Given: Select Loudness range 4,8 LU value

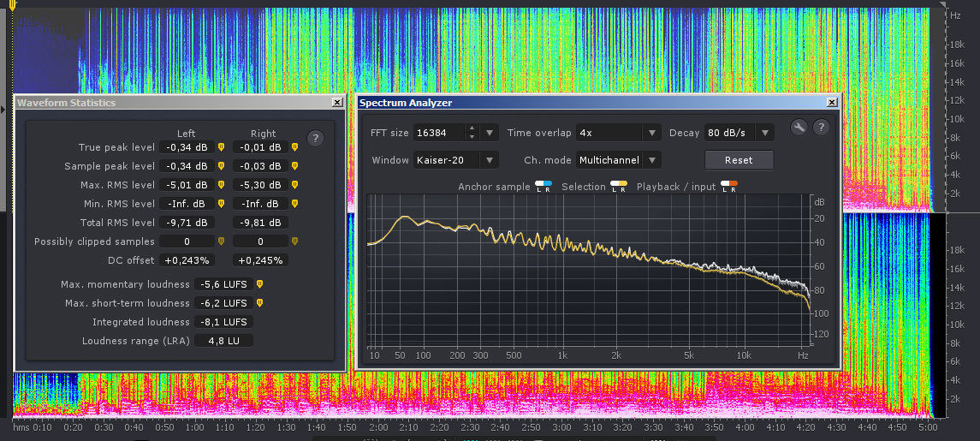Looking at the screenshot, I should pyautogui.click(x=223, y=341).
